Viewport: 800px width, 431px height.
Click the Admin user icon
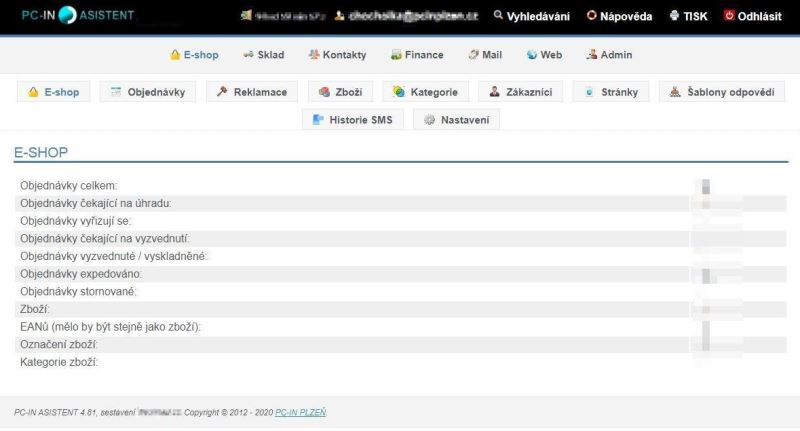click(x=592, y=55)
